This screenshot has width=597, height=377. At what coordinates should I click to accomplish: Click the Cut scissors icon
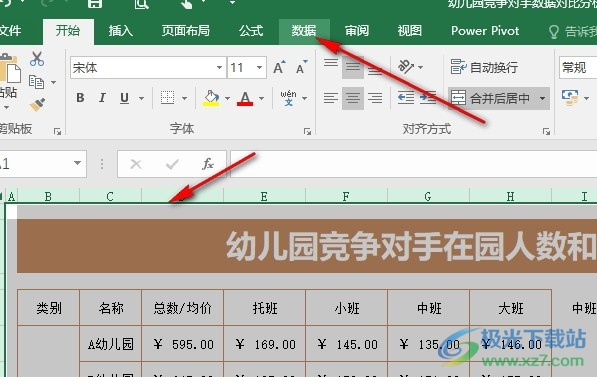[37, 59]
